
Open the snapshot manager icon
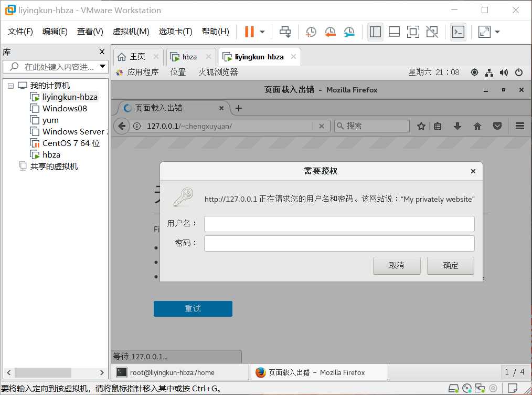tap(349, 32)
